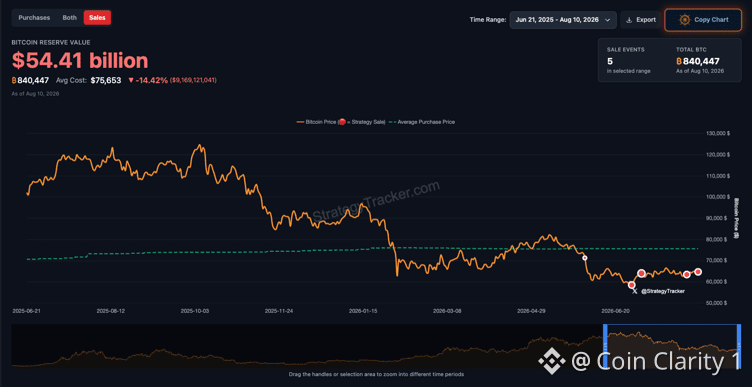Toggle the Bitcoin Price legend series

(341, 122)
